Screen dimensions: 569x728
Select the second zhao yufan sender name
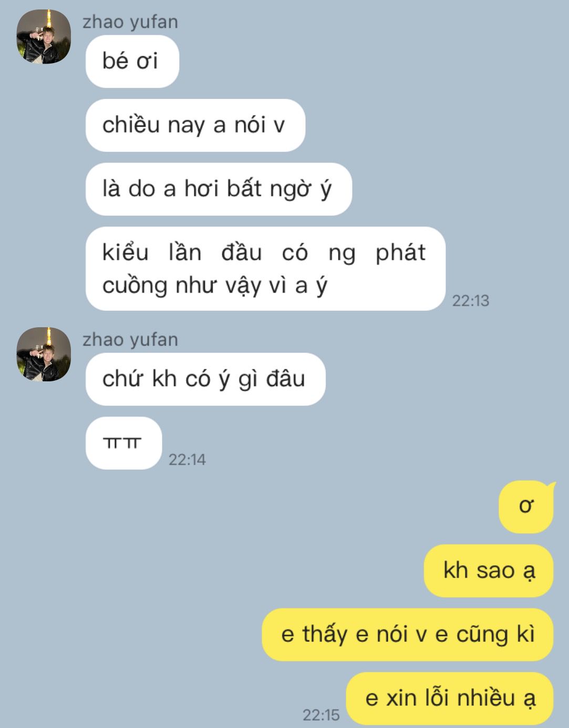pos(130,340)
